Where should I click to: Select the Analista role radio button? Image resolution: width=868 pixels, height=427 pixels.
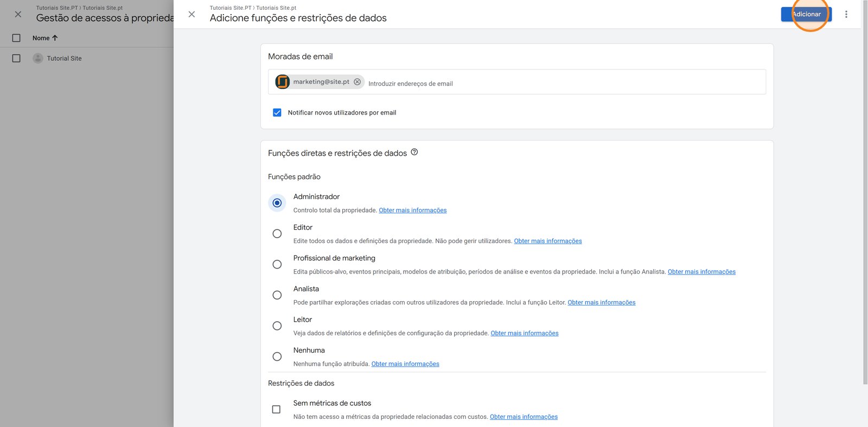coord(277,295)
